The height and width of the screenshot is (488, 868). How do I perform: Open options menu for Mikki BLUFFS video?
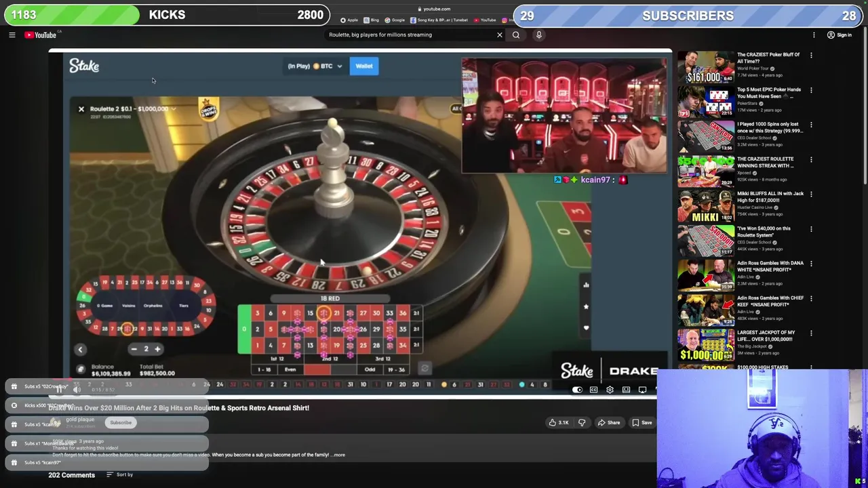point(811,195)
